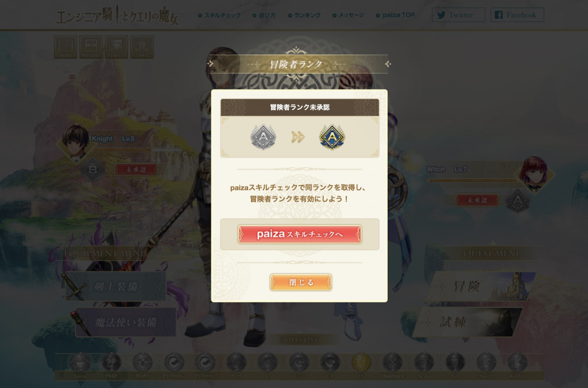Share via the Facebook button

click(517, 15)
